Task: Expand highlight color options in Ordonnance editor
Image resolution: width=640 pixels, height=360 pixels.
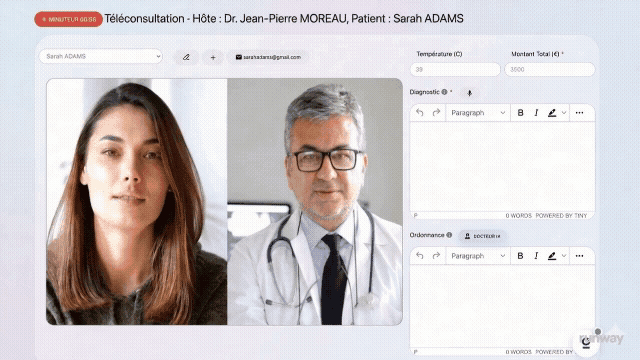Action: 564,256
